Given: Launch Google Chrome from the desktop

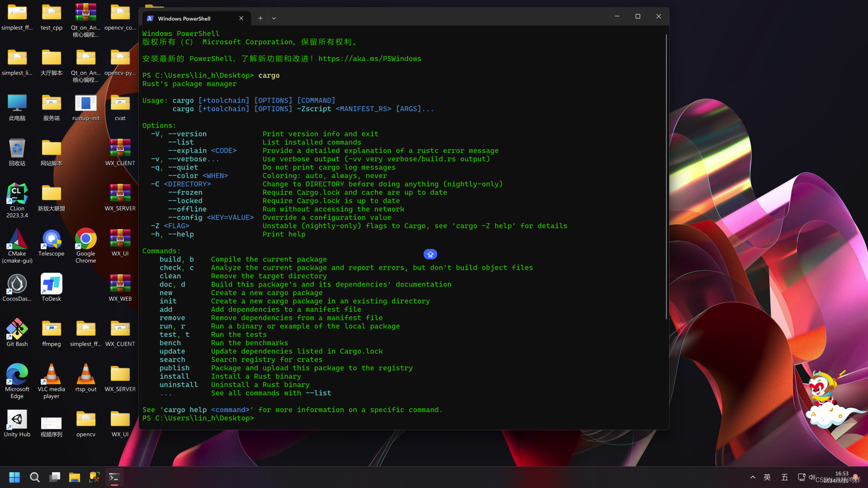Looking at the screenshot, I should pyautogui.click(x=85, y=239).
